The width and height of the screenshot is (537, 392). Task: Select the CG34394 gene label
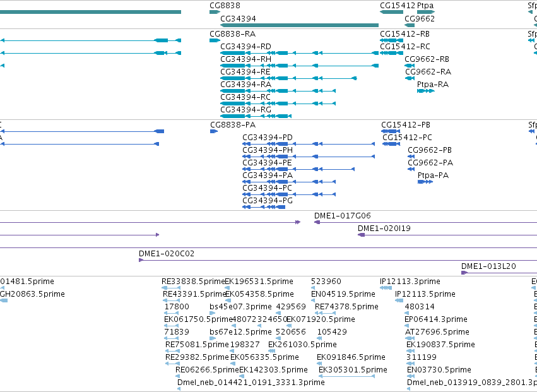tap(238, 18)
